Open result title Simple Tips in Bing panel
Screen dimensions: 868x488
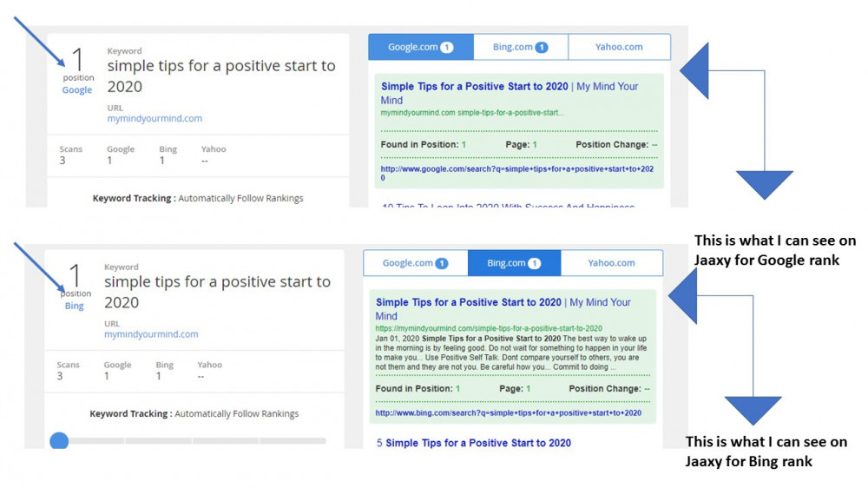click(503, 309)
